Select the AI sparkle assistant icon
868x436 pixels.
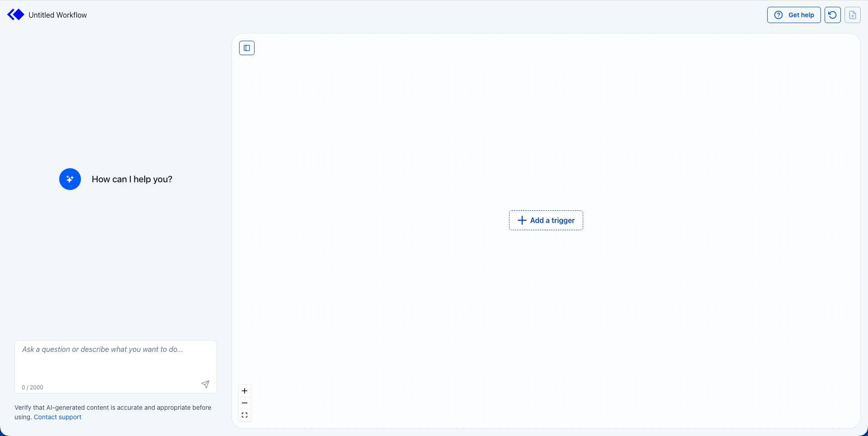(70, 179)
